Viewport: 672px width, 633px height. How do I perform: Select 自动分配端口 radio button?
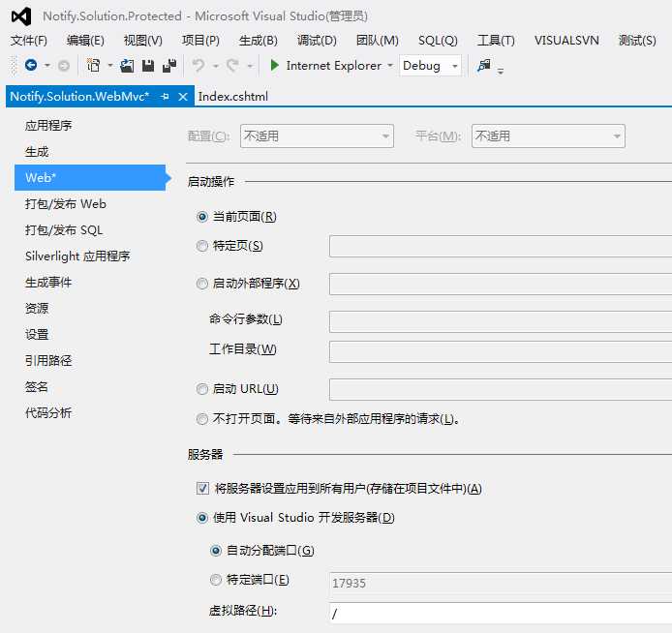[x=216, y=551]
